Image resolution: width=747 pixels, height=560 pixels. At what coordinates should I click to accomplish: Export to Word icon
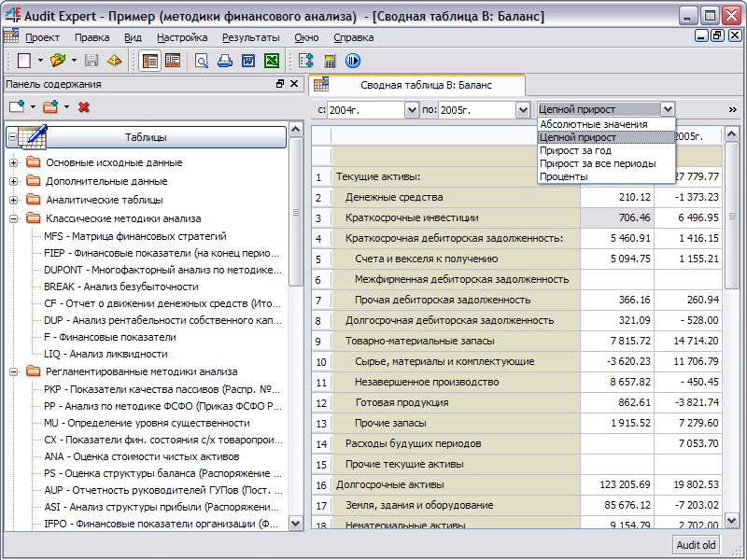coord(248,61)
